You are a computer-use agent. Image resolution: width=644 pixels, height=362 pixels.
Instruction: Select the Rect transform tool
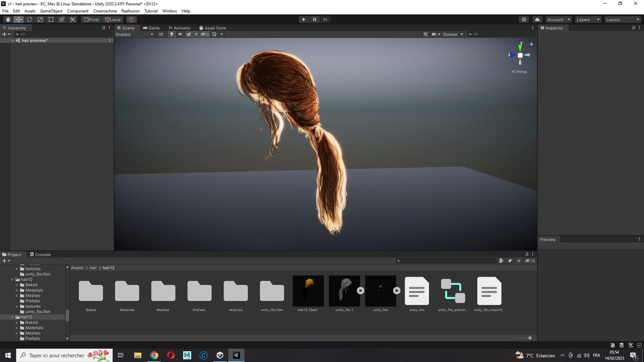51,20
